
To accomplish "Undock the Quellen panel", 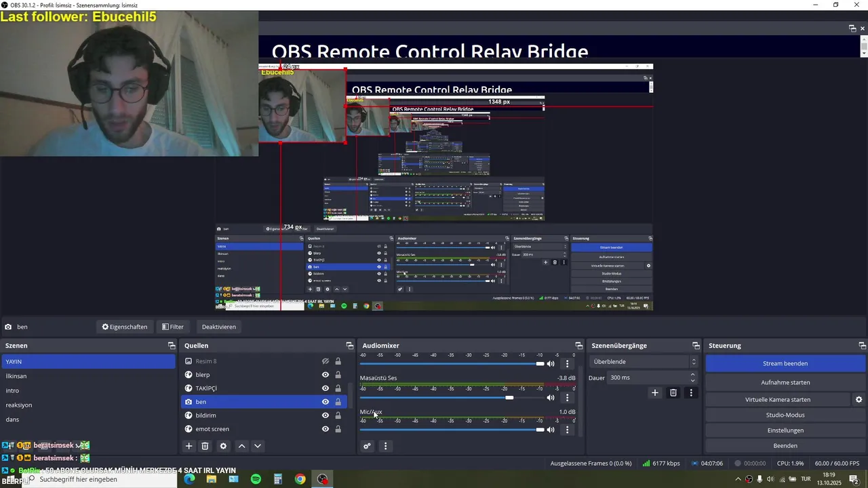I will pos(350,346).
